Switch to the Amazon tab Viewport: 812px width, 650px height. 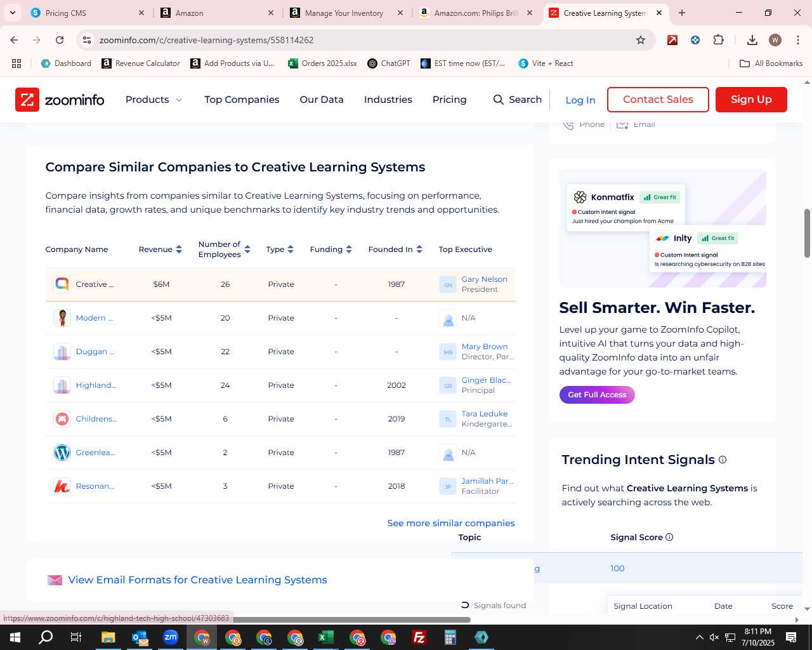217,13
